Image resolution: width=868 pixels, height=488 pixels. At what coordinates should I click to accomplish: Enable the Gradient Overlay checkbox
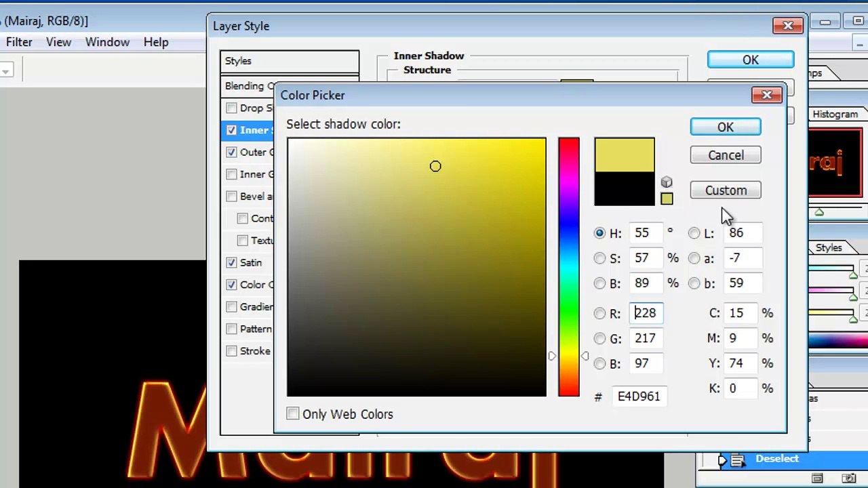click(232, 307)
